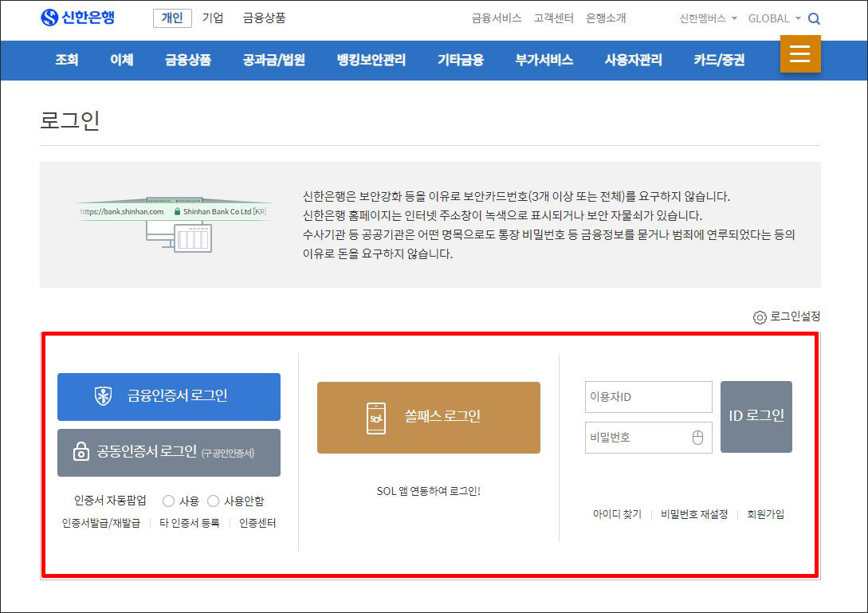Open the 기타금융 menu
The width and height of the screenshot is (868, 613).
pos(461,59)
